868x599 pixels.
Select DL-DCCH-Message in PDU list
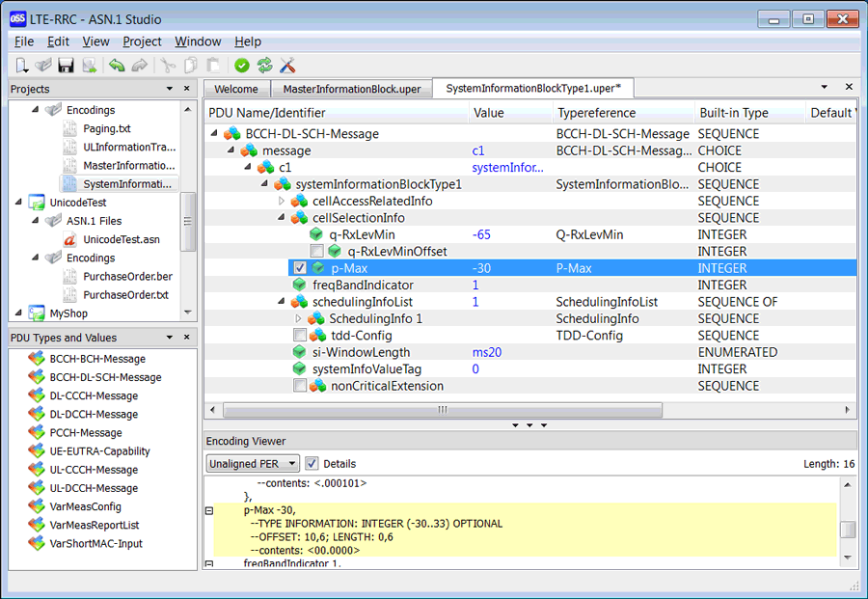tap(94, 414)
